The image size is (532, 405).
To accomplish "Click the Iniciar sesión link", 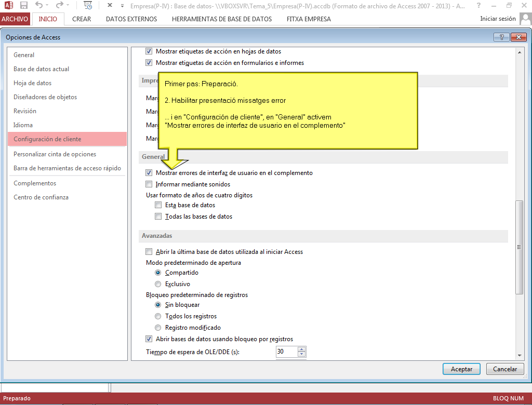I will pos(498,19).
